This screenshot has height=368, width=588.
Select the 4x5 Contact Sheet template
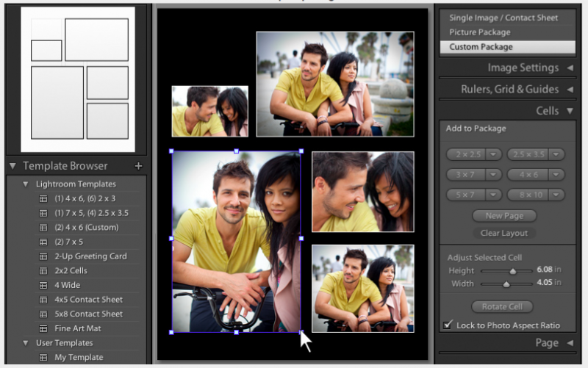[x=88, y=300]
